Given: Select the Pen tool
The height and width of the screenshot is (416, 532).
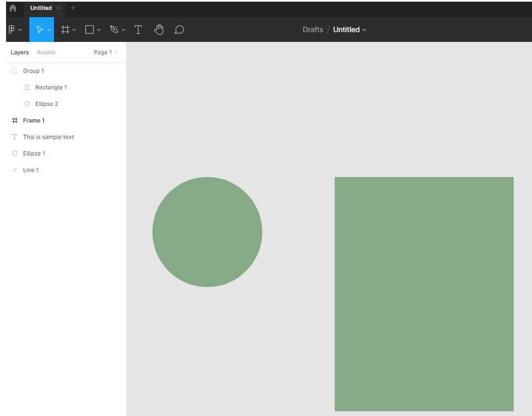Looking at the screenshot, I should tap(114, 30).
